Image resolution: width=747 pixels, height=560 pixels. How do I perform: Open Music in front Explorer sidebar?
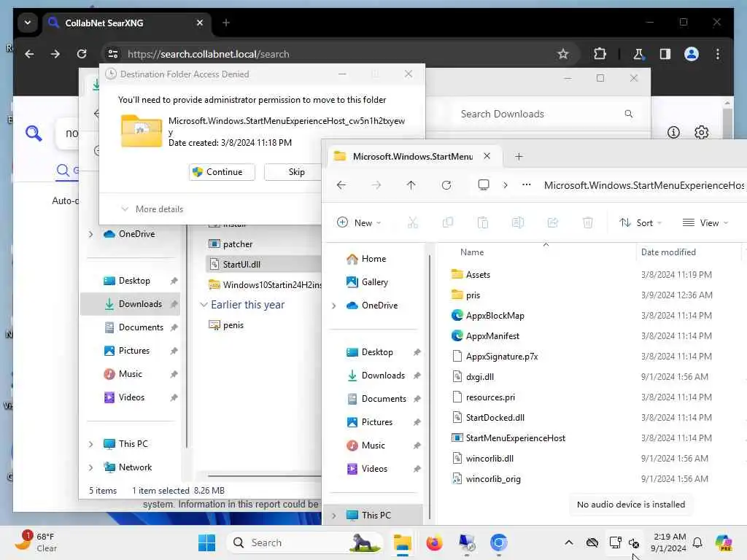click(373, 446)
